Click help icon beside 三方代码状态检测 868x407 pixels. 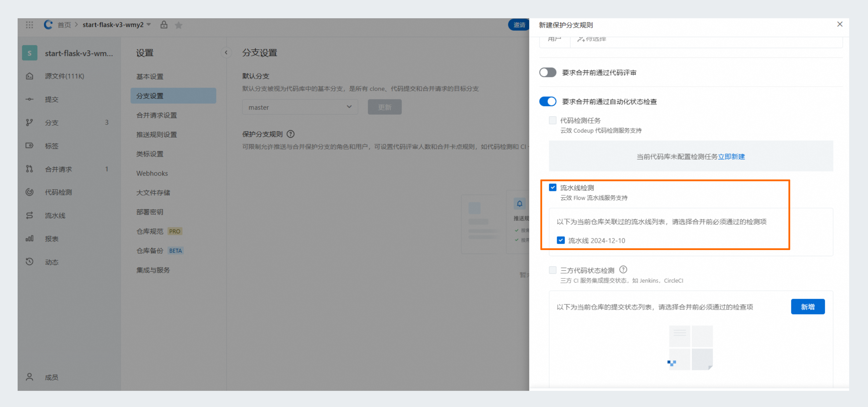pyautogui.click(x=623, y=270)
